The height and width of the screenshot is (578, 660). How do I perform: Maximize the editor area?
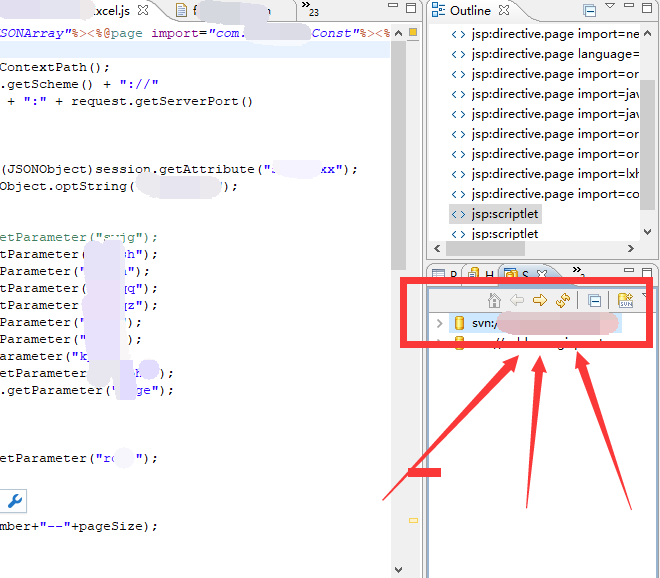[x=411, y=8]
